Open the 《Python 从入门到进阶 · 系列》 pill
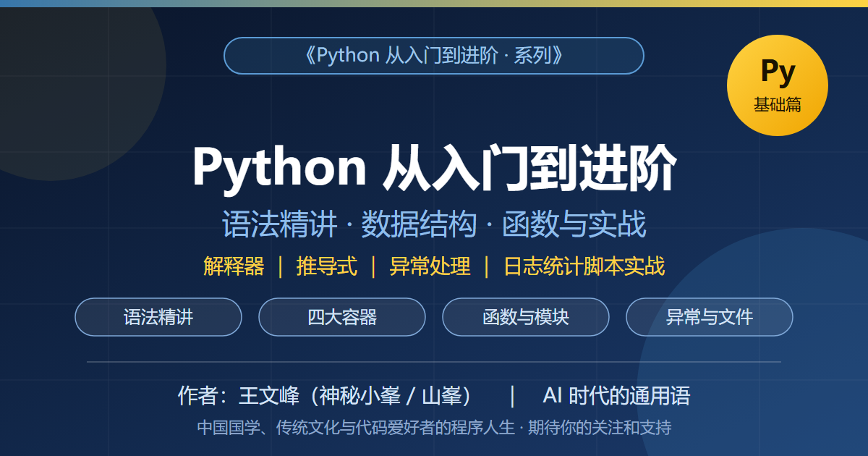This screenshot has width=868, height=456. (x=434, y=56)
